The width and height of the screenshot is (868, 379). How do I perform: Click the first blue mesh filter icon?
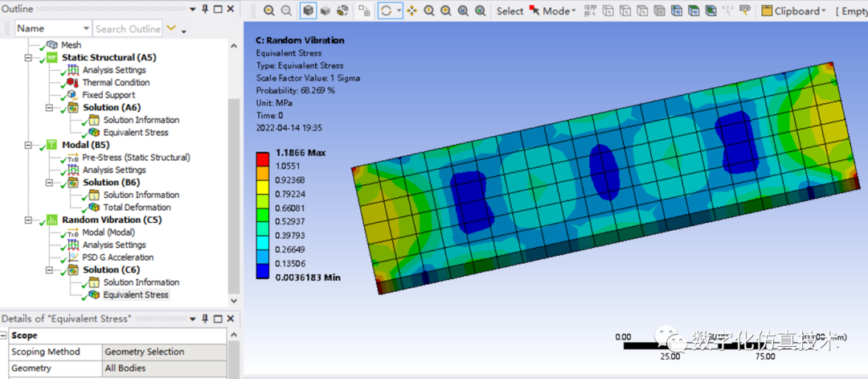tap(677, 10)
